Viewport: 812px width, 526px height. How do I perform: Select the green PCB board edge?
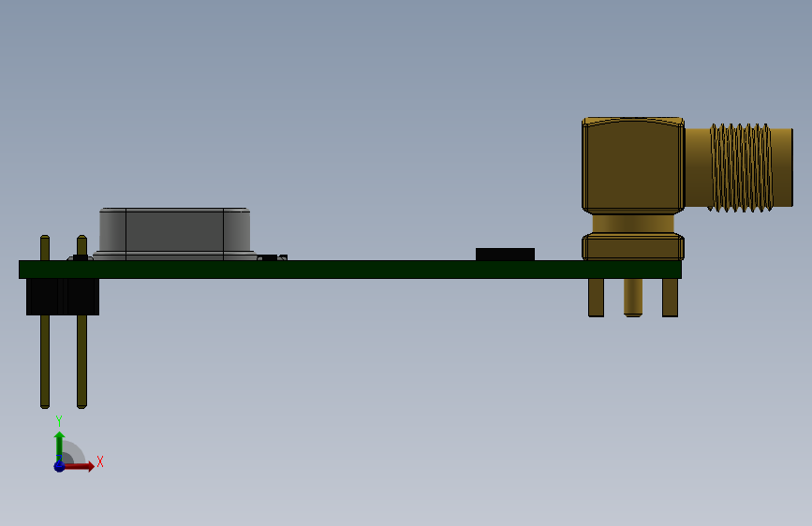pos(350,270)
